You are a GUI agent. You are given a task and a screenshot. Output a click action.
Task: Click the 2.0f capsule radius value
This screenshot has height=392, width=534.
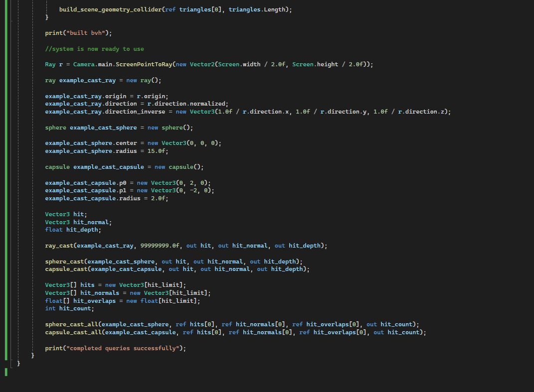[158, 198]
